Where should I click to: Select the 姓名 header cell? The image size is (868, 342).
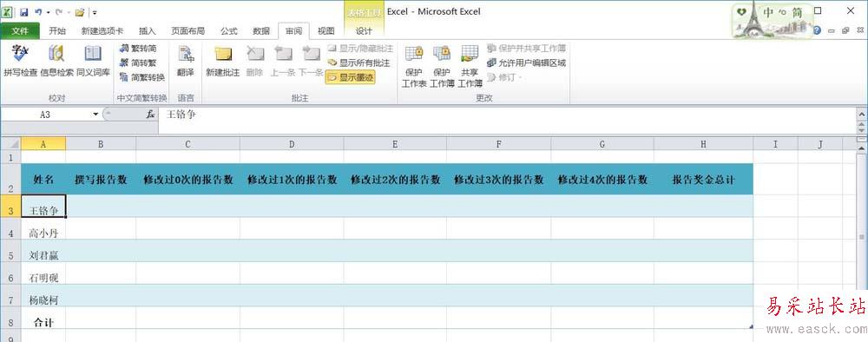[x=43, y=180]
